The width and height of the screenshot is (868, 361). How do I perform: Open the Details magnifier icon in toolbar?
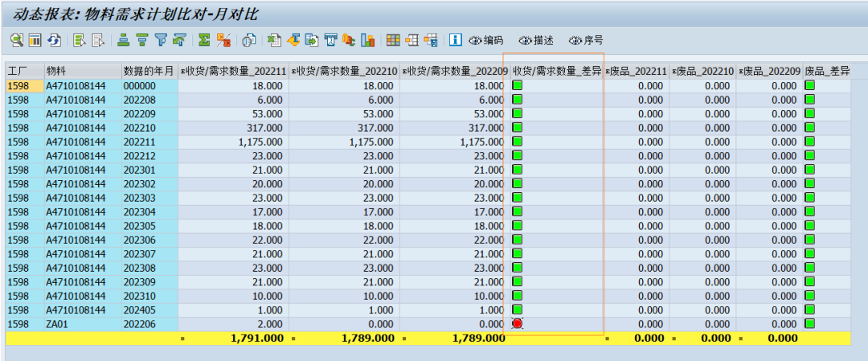pyautogui.click(x=17, y=40)
